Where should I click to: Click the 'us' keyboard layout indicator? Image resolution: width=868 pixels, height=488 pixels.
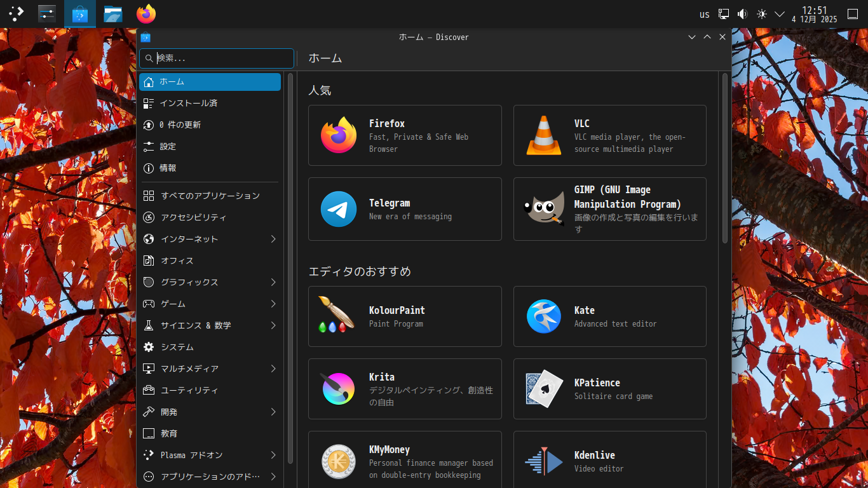tap(705, 14)
